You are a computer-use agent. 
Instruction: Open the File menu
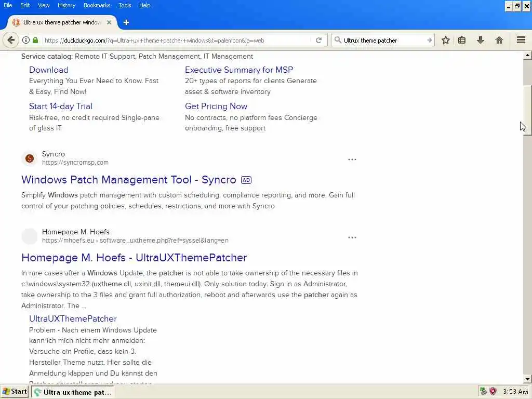point(8,5)
